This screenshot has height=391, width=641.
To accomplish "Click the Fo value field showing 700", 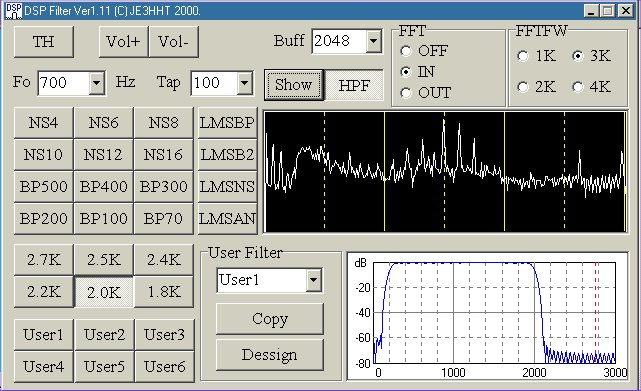I will [x=64, y=83].
